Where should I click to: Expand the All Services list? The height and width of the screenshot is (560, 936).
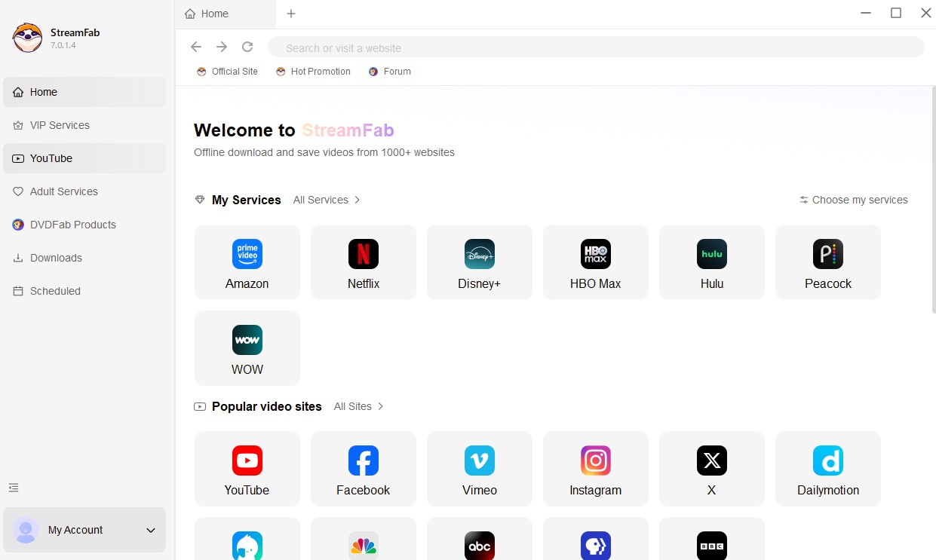tap(326, 200)
